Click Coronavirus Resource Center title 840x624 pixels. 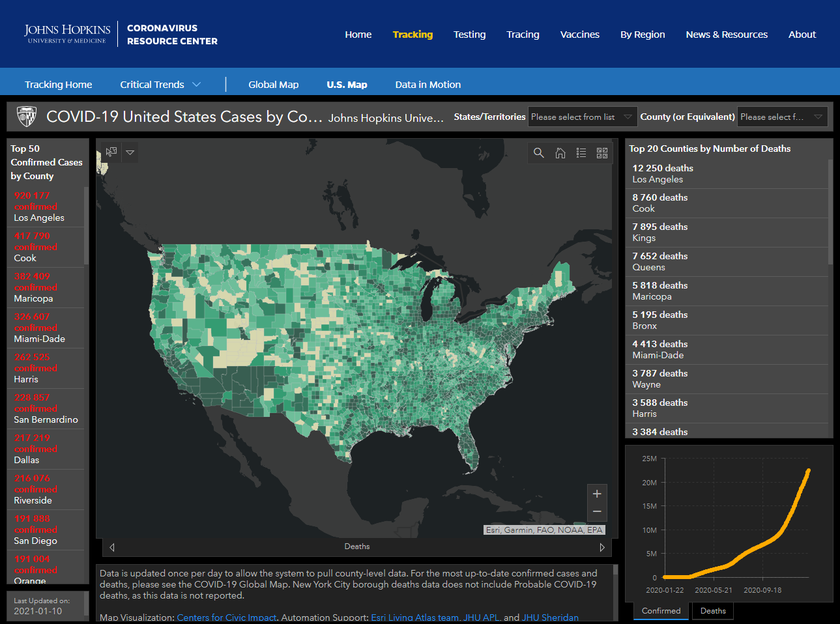click(172, 35)
